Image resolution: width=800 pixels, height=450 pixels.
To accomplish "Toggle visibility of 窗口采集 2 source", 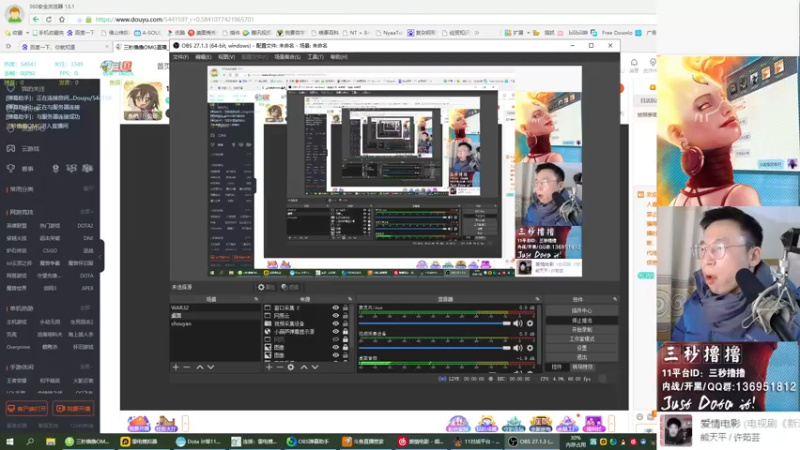I will 336,308.
